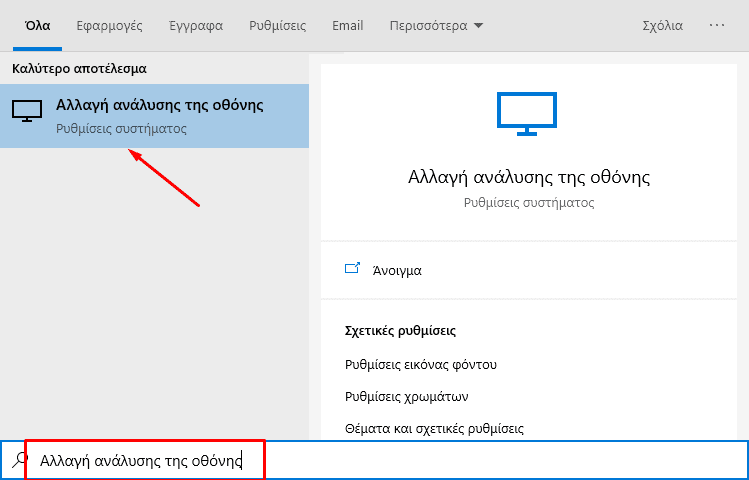Click the open-window icon beside Άνοιγμα
The width and height of the screenshot is (749, 480).
point(352,269)
